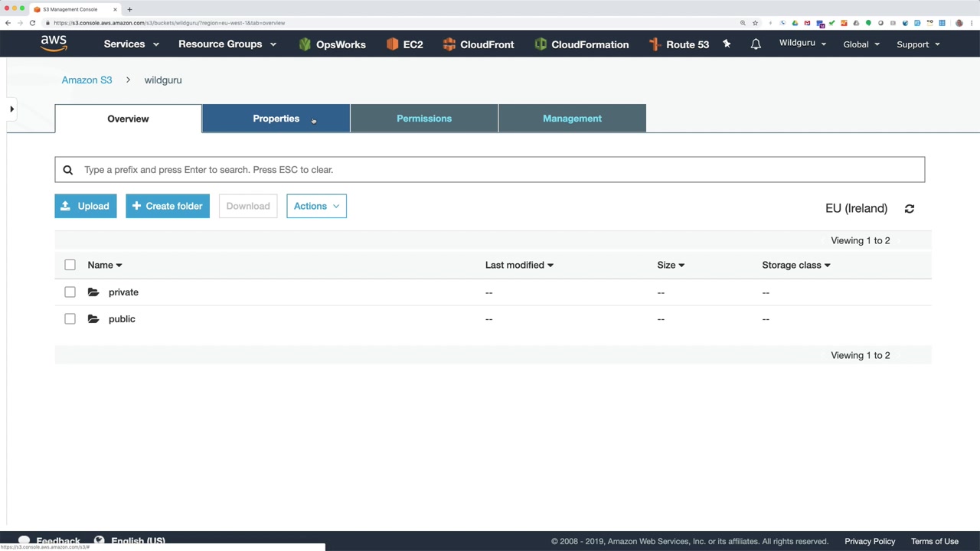Sort by Size column
Screen dimensions: 980x551
pyautogui.click(x=671, y=265)
